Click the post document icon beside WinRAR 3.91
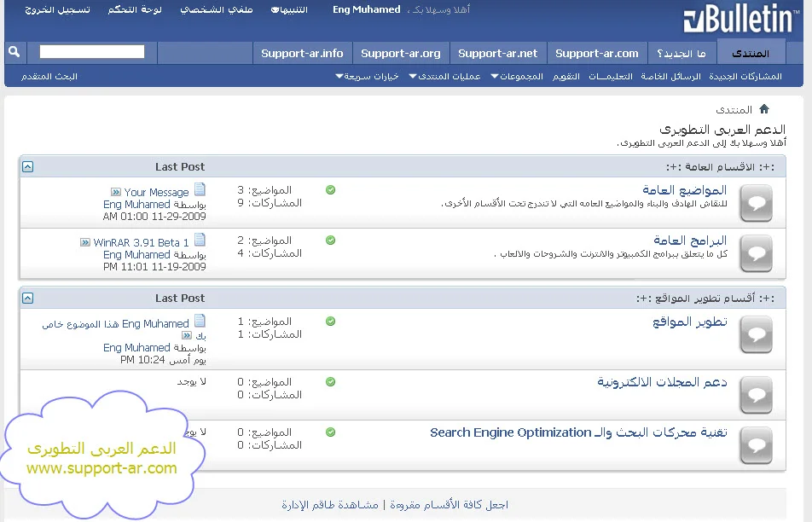The image size is (812, 522). pyautogui.click(x=200, y=241)
